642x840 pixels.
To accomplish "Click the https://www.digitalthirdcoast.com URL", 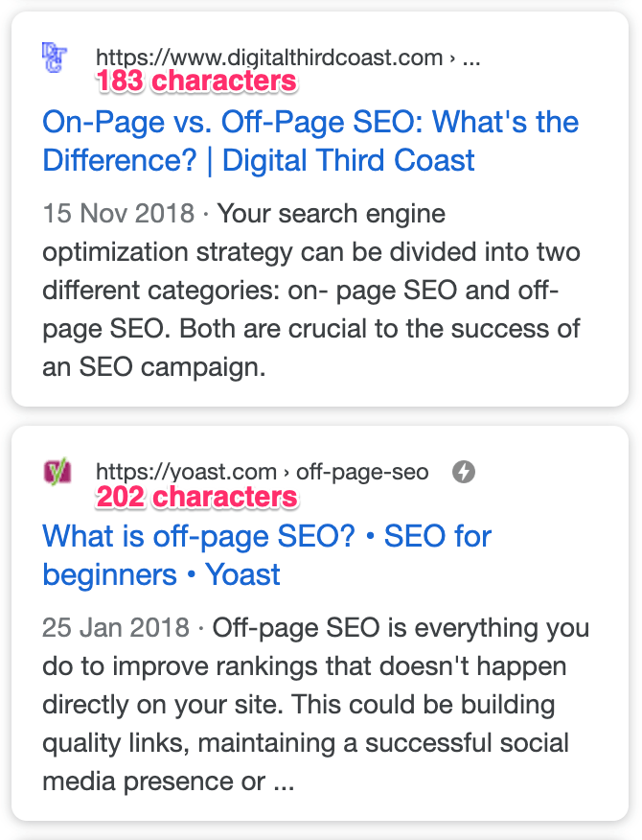I will [266, 58].
